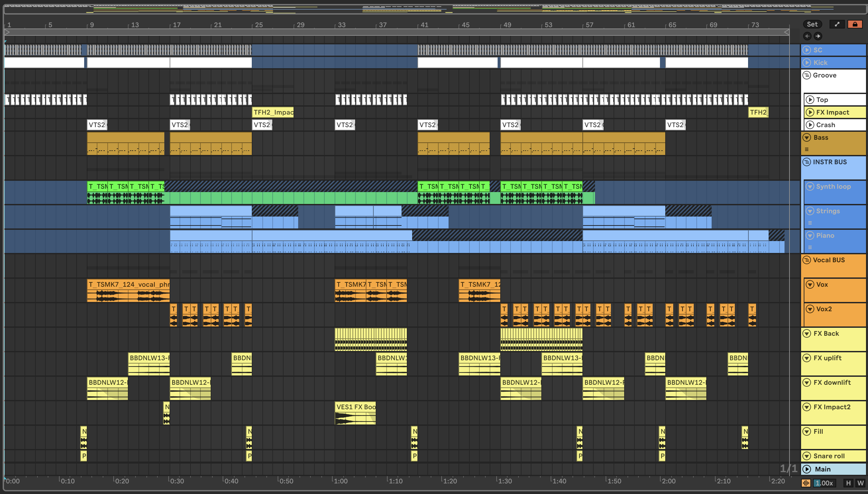
Task: Unfold the Main track arrow
Action: pos(807,469)
